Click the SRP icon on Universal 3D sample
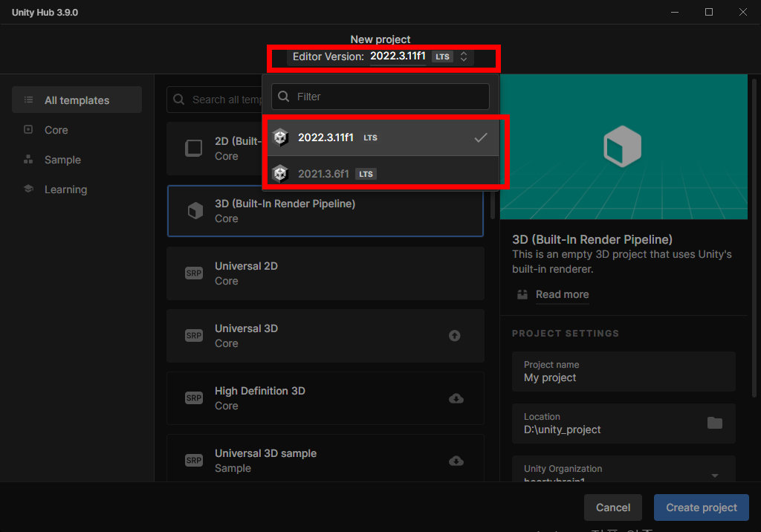This screenshot has width=761, height=532. coord(194,460)
